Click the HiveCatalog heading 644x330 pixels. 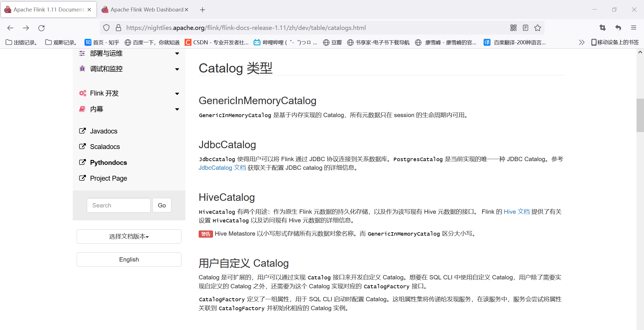pos(227,197)
